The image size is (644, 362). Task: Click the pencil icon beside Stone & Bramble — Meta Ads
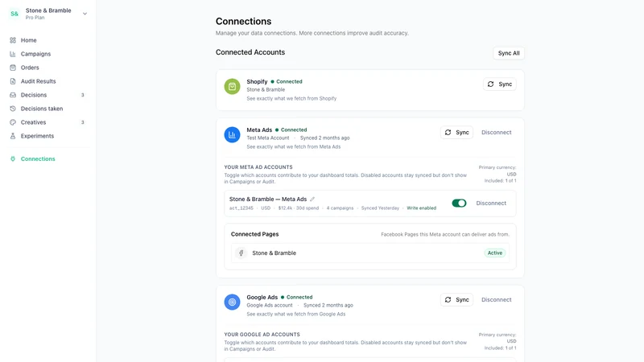pos(312,199)
